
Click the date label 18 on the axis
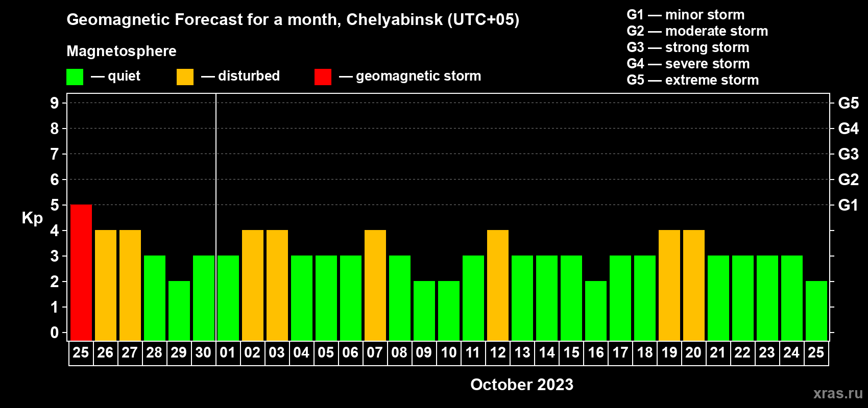[644, 353]
